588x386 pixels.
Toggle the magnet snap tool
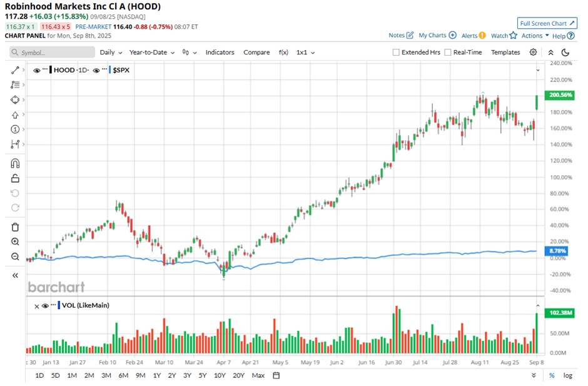pos(15,163)
